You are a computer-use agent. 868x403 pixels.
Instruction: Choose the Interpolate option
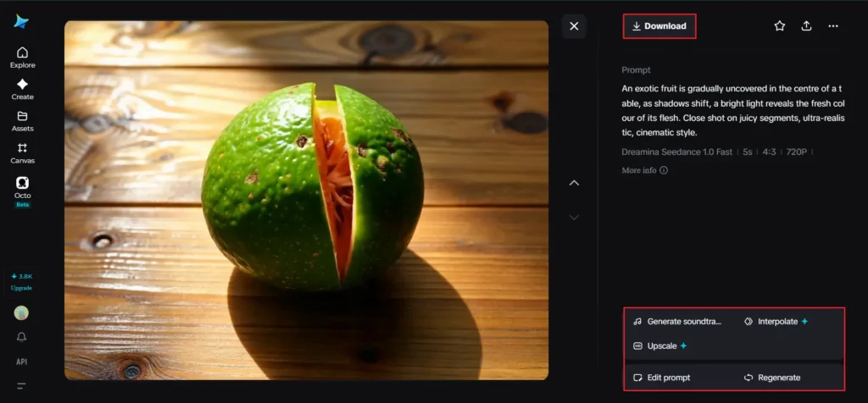click(x=776, y=321)
